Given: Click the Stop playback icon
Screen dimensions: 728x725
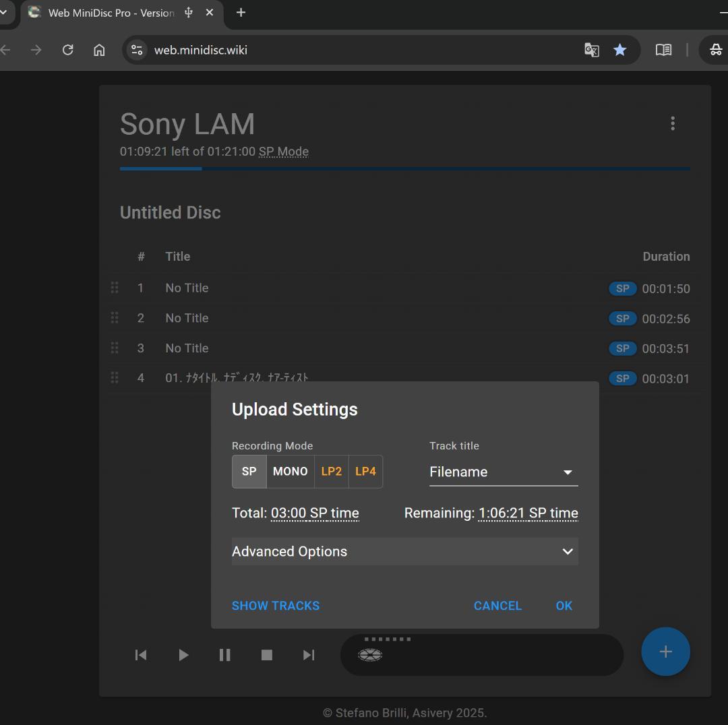Looking at the screenshot, I should coord(266,654).
